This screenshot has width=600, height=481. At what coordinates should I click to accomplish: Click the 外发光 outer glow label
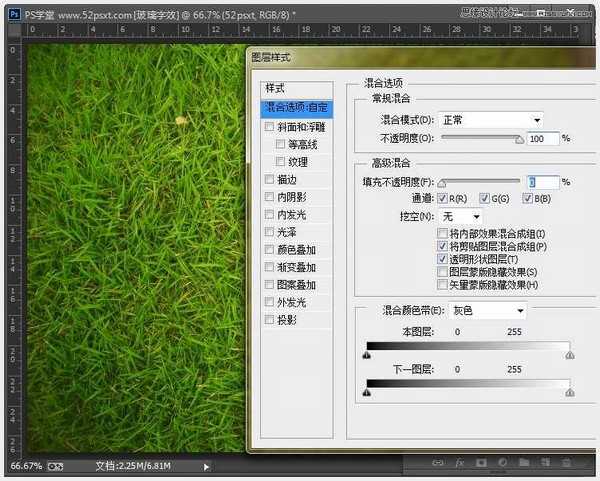pyautogui.click(x=294, y=302)
